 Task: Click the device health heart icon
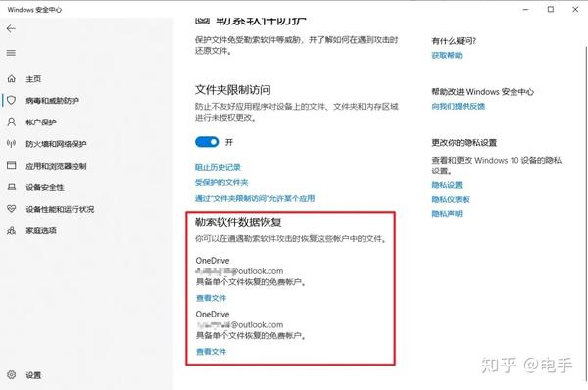(x=11, y=209)
